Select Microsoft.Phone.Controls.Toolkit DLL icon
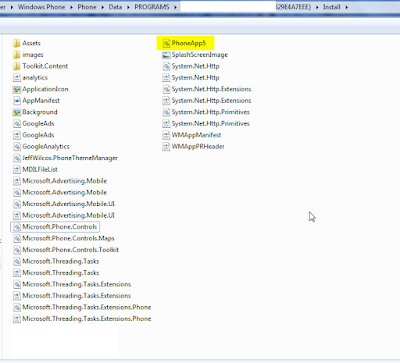400x363 pixels. [x=17, y=250]
